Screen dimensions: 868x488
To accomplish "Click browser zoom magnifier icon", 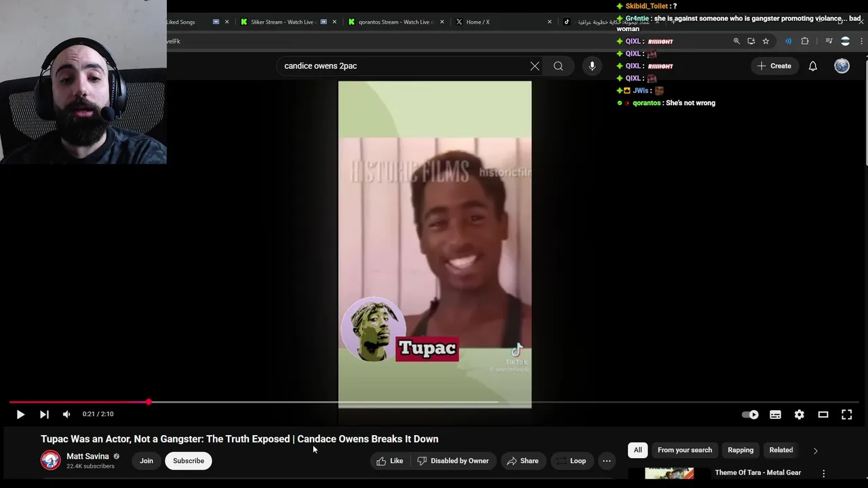I will tap(736, 41).
